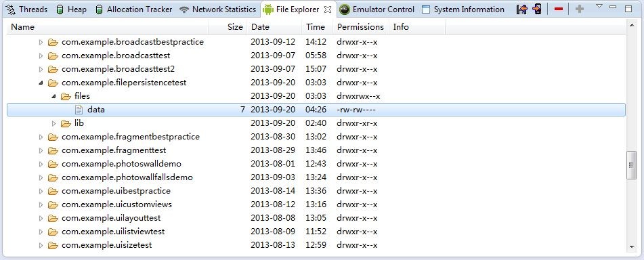
Task: Click com.example.broadcastbestpractice folder icon
Action: point(53,42)
